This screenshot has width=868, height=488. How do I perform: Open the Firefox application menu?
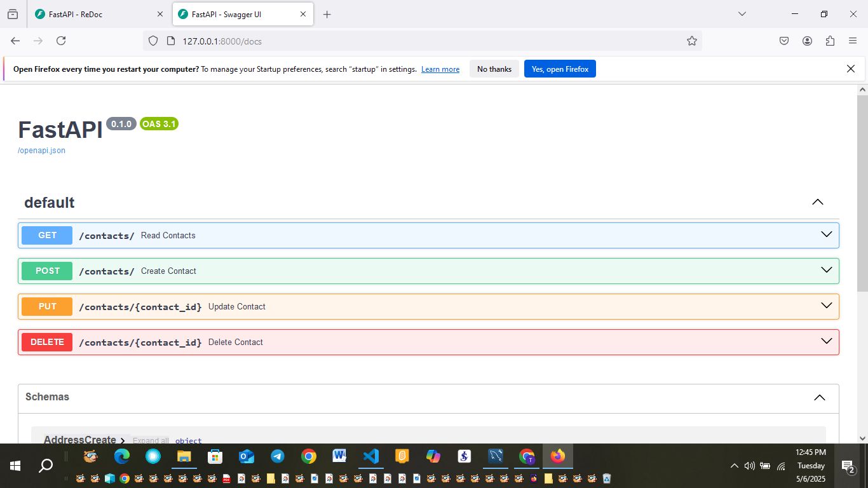pyautogui.click(x=853, y=41)
